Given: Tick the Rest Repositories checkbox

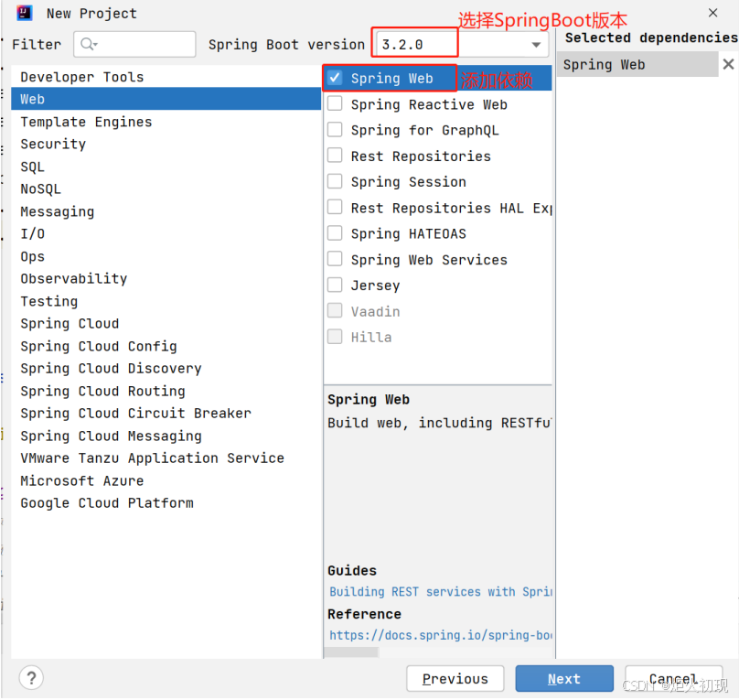Looking at the screenshot, I should pyautogui.click(x=335, y=156).
